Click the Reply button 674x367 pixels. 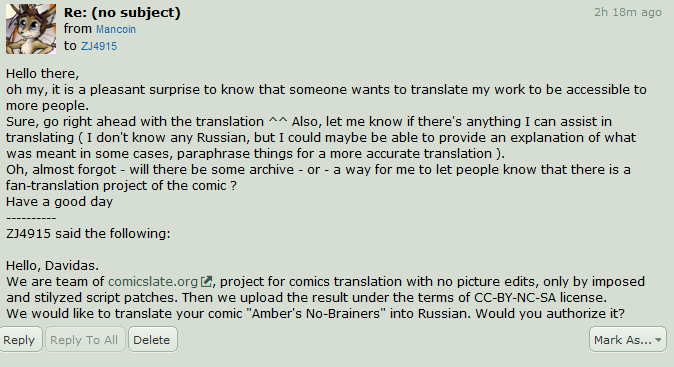pyautogui.click(x=19, y=339)
